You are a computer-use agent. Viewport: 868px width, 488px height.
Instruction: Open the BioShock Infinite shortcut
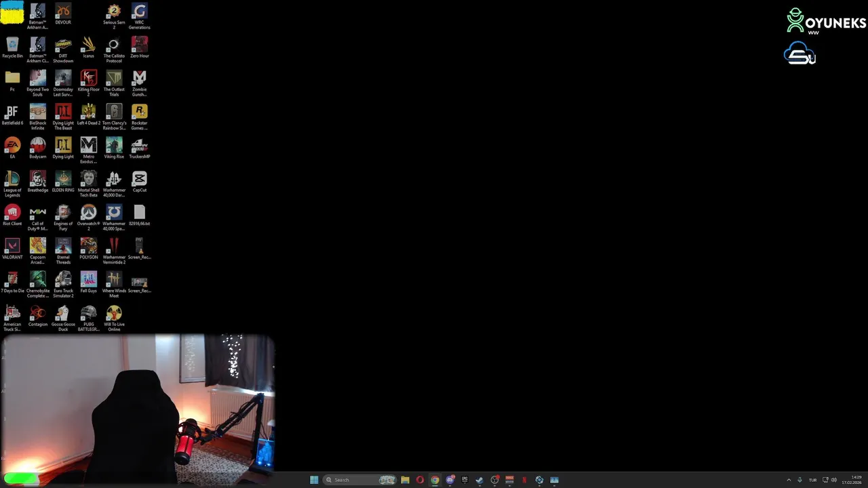(x=37, y=117)
